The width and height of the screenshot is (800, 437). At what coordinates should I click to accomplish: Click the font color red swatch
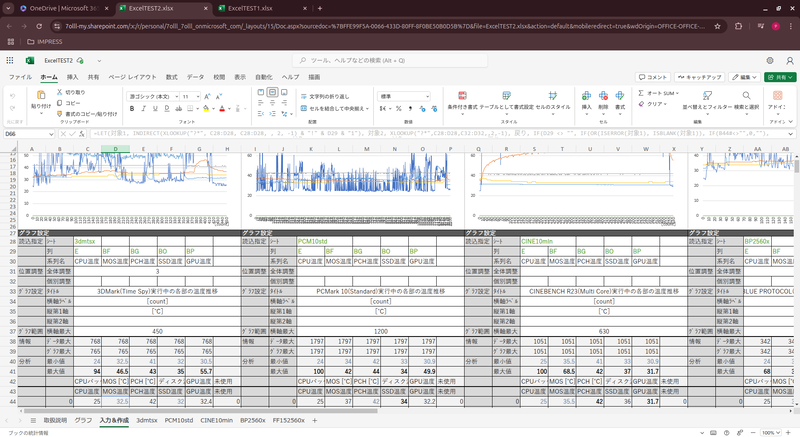coord(222,109)
